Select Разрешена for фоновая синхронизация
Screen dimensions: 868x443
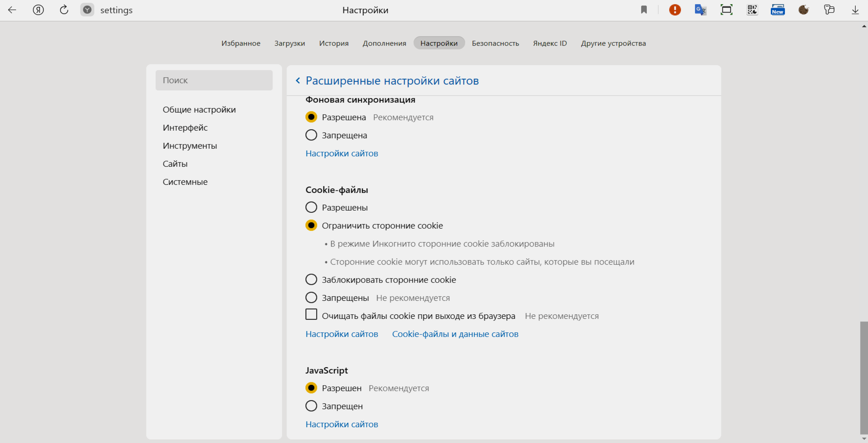pos(311,117)
